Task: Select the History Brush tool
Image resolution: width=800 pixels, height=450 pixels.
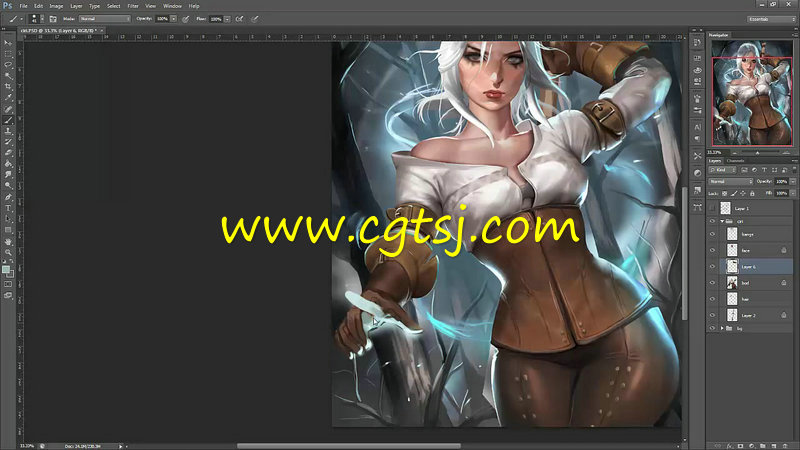Action: 8,142
